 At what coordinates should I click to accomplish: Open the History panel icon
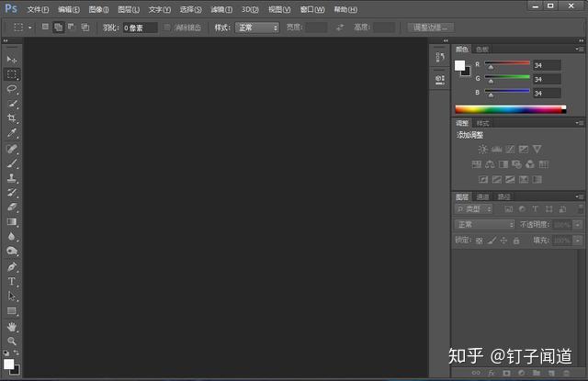(440, 57)
